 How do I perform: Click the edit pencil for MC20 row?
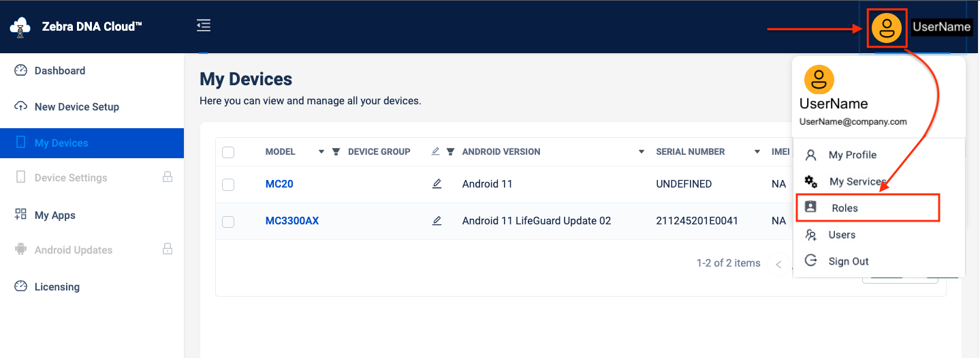pos(437,184)
